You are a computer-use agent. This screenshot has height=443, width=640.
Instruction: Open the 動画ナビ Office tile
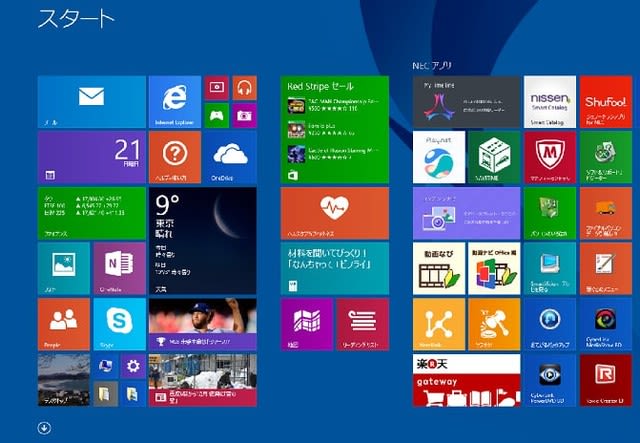(494, 269)
